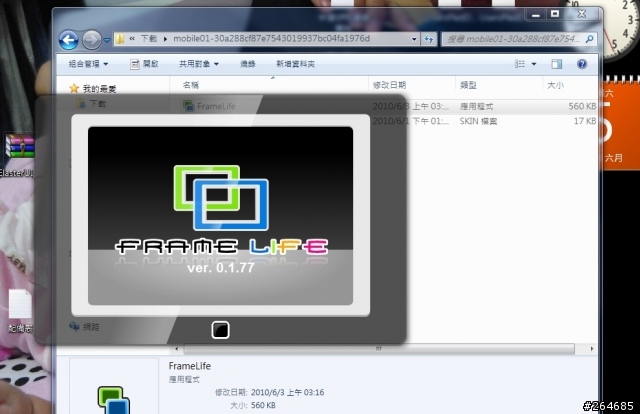Click the search magnifier icon
The width and height of the screenshot is (640, 414).
pos(589,39)
